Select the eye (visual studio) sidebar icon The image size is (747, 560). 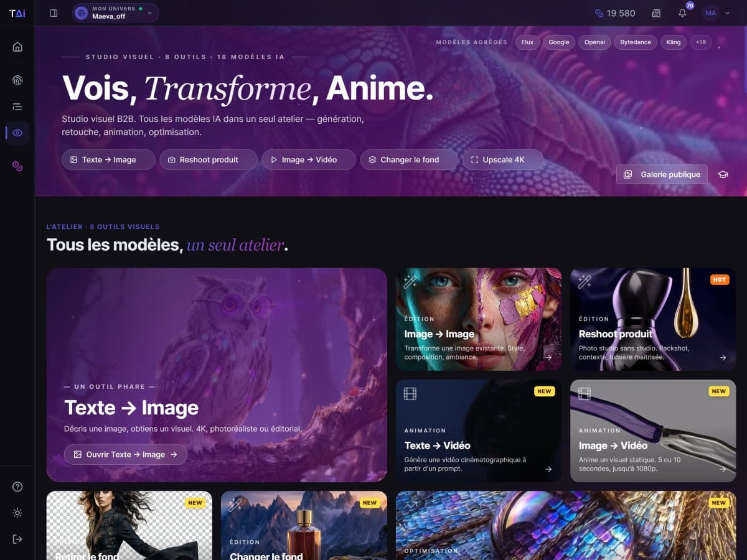tap(17, 133)
